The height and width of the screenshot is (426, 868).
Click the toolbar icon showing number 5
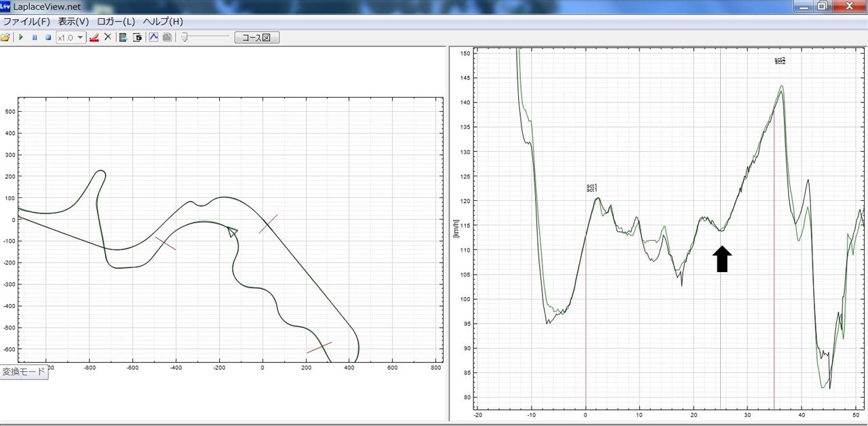click(137, 37)
